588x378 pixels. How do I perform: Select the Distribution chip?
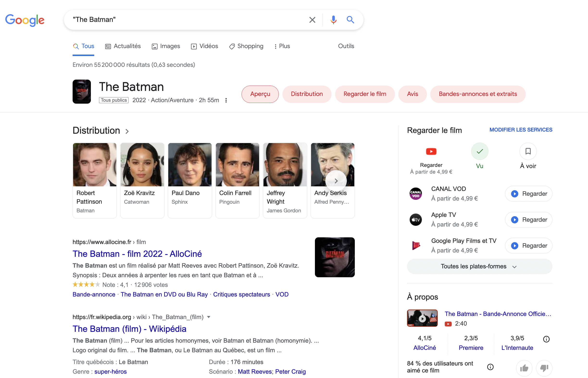307,94
